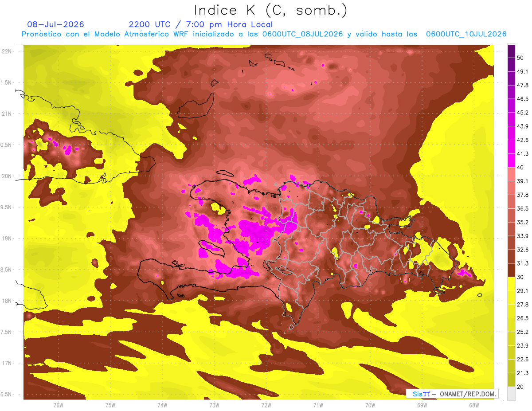This screenshot has width=532, height=411.
Task: Click the colorbar label "29.1"
Action: coord(522,291)
